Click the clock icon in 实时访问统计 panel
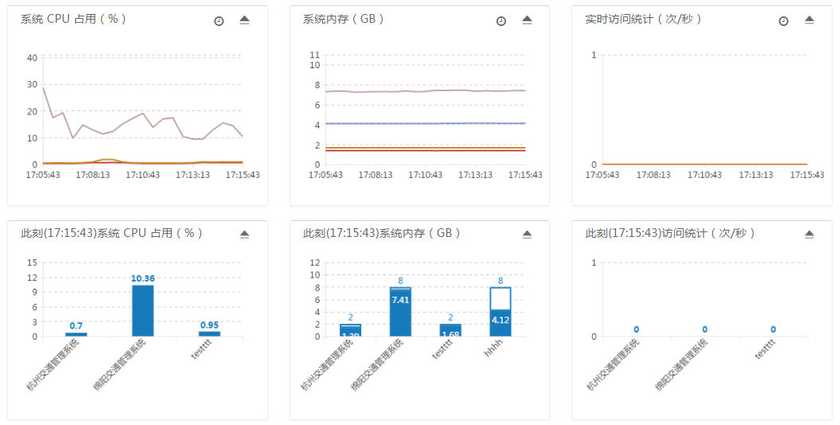840x425 pixels. click(784, 21)
